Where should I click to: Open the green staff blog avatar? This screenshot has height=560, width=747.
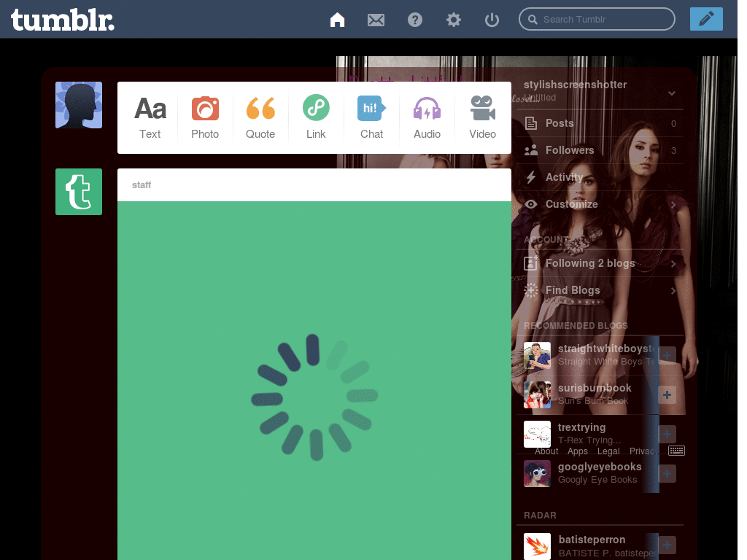coord(79,192)
